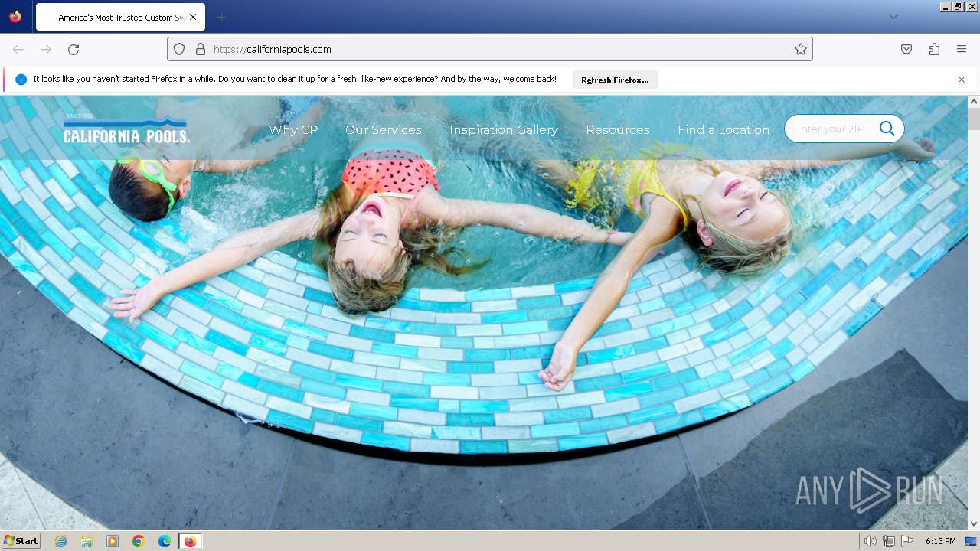
Task: Click the show desktop button
Action: click(972, 541)
